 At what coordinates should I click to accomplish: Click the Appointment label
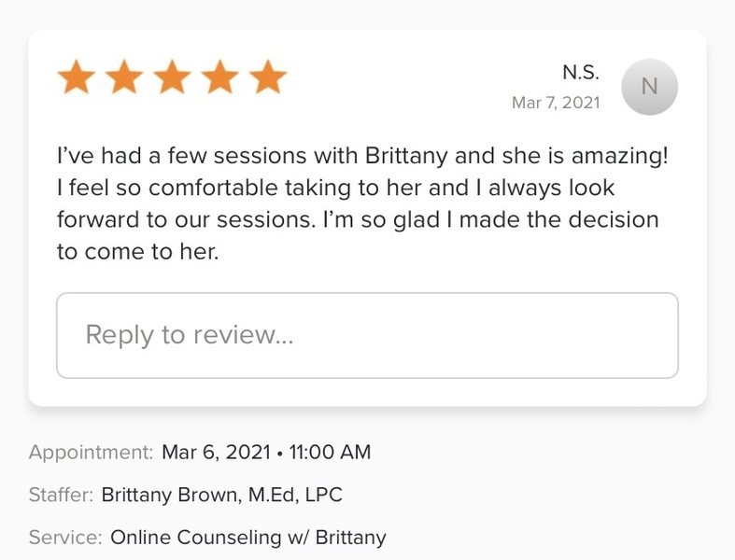pos(91,453)
